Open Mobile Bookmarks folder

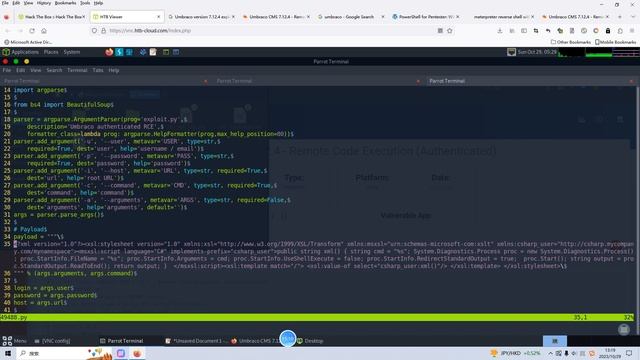coord(616,42)
